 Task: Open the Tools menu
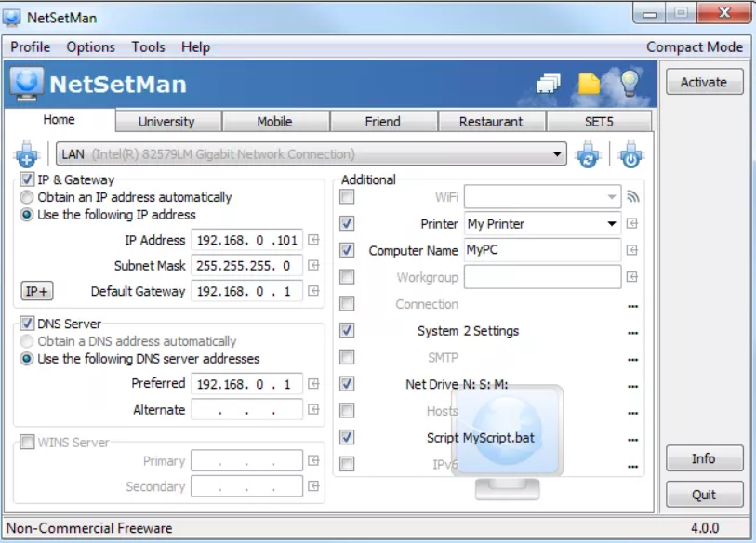pyautogui.click(x=148, y=46)
